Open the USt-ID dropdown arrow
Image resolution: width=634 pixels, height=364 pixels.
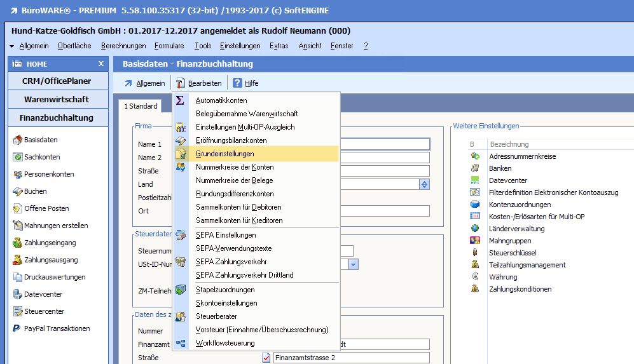click(x=353, y=264)
